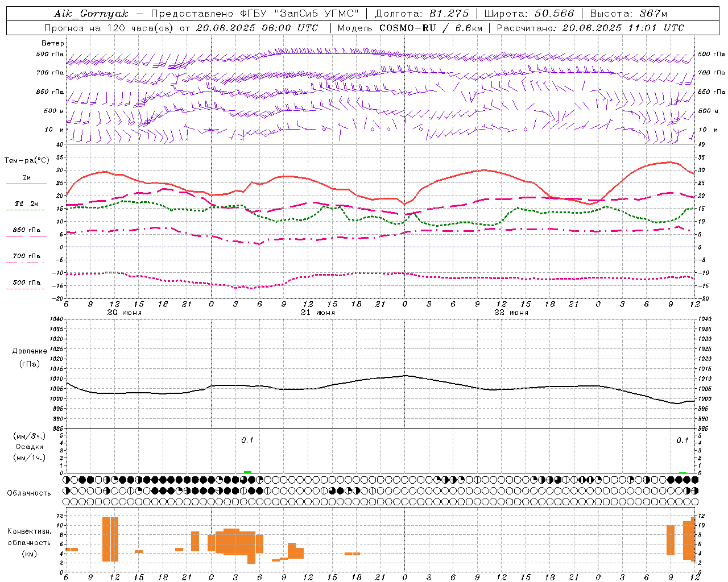Click the station name Alk_Gornyak in the header

coord(91,14)
